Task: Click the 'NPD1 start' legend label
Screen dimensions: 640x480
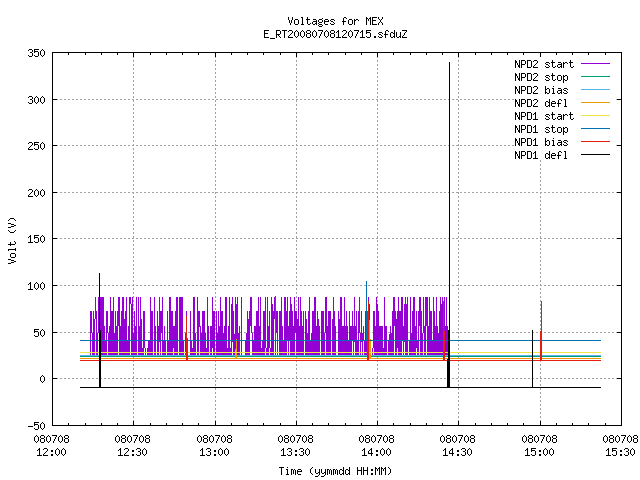Action: pyautogui.click(x=544, y=116)
